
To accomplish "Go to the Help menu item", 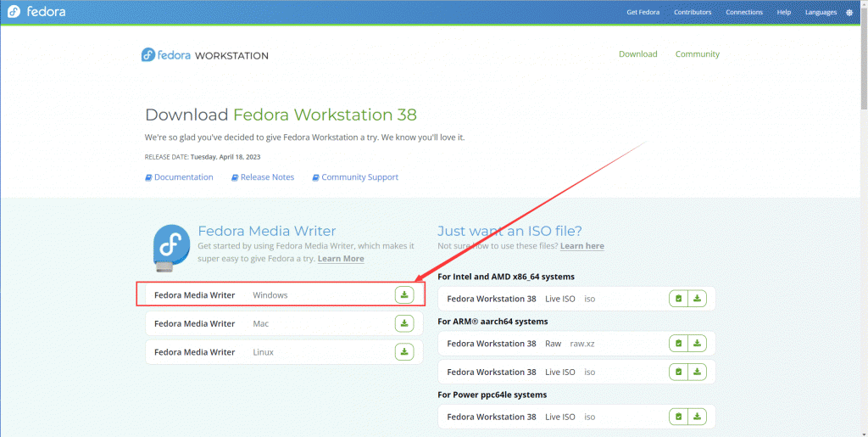I will click(784, 13).
